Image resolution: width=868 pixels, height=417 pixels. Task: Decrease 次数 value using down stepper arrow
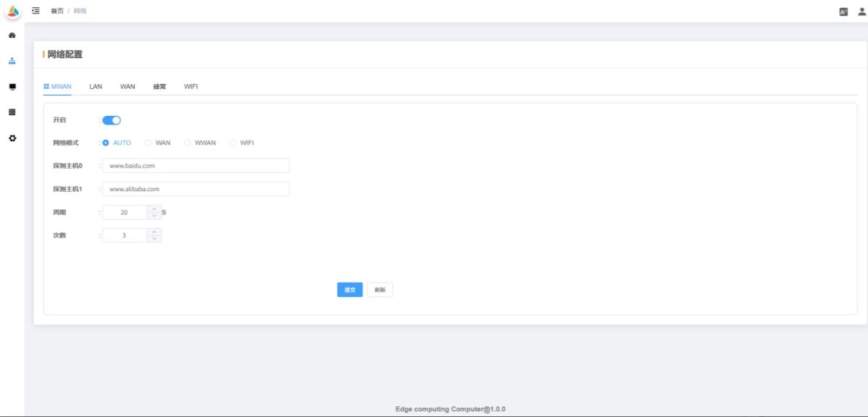tap(153, 237)
